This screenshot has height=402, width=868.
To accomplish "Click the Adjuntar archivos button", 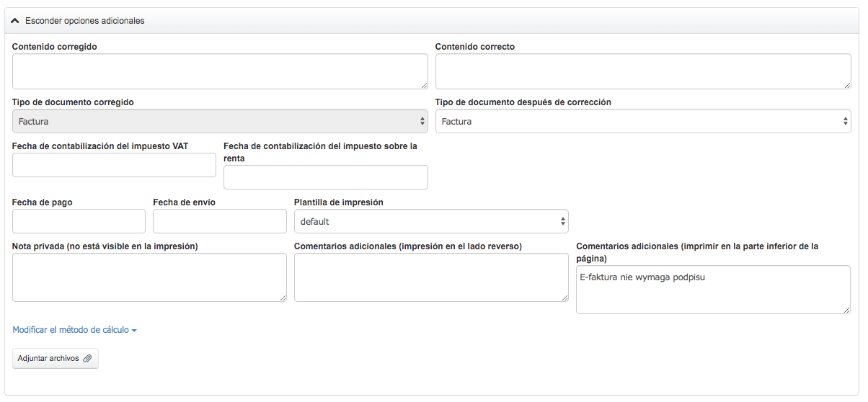I will [x=55, y=359].
